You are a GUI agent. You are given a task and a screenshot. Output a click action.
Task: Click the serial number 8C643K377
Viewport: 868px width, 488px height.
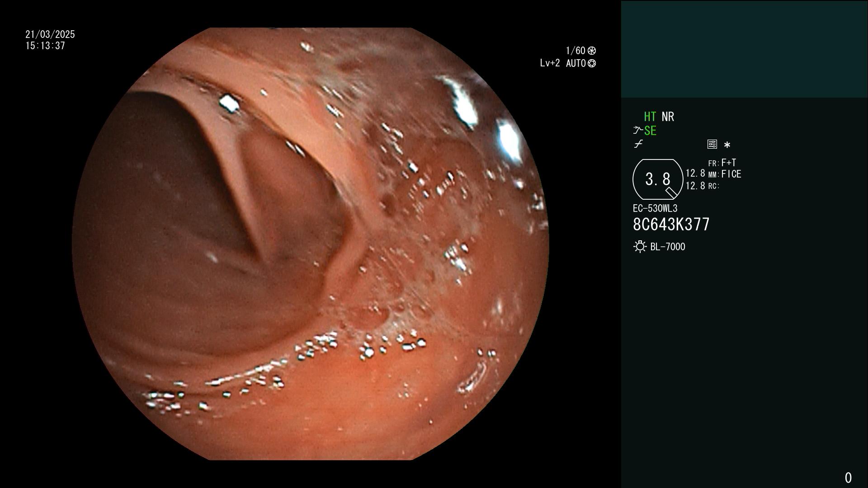click(x=671, y=224)
